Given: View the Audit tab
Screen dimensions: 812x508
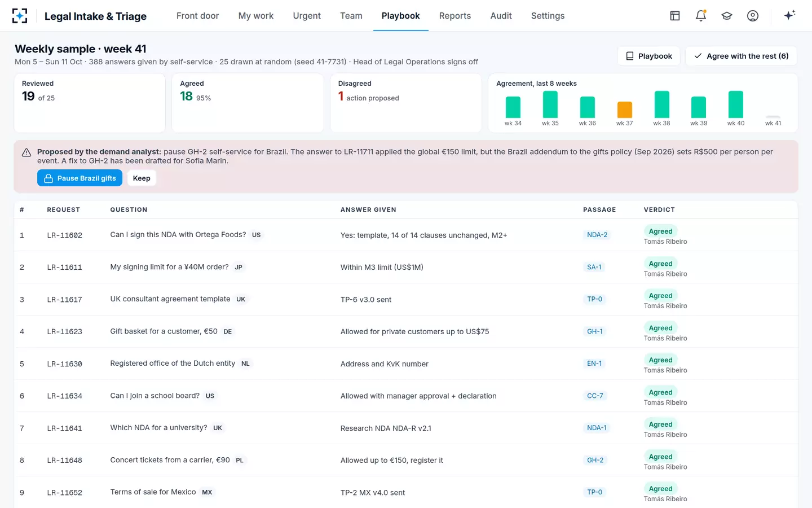Looking at the screenshot, I should (x=501, y=16).
